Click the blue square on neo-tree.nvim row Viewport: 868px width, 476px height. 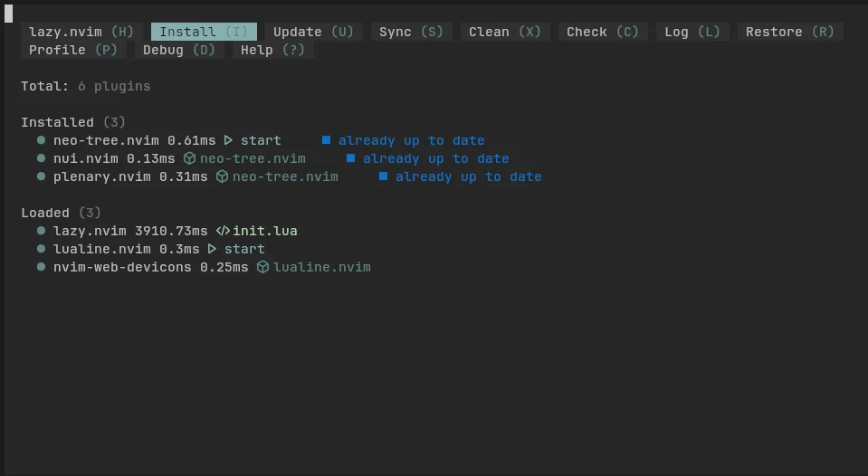point(326,140)
